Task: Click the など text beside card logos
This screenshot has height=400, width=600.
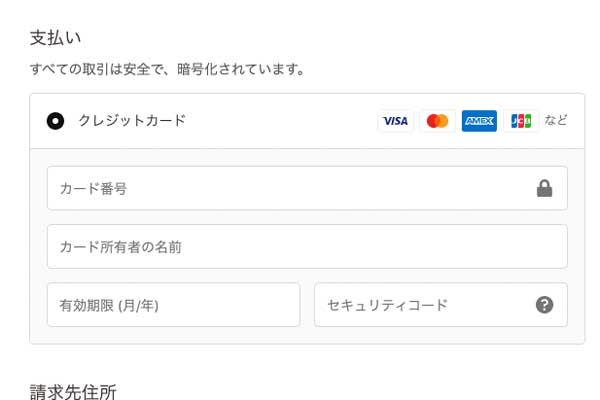Action: click(556, 121)
